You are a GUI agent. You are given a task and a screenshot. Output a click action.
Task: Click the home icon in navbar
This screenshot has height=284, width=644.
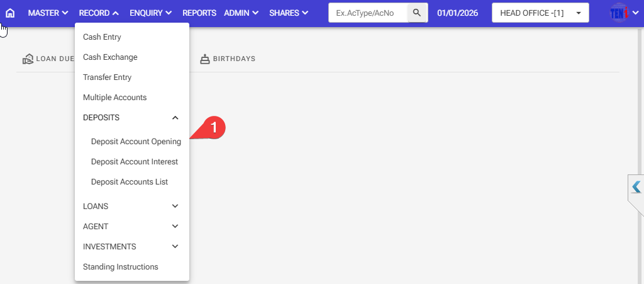coord(10,13)
